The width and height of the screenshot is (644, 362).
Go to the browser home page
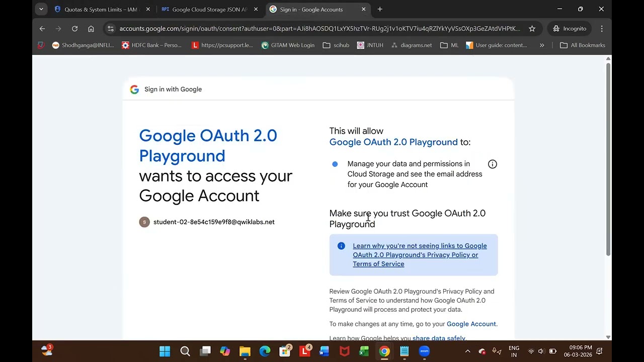click(91, 29)
